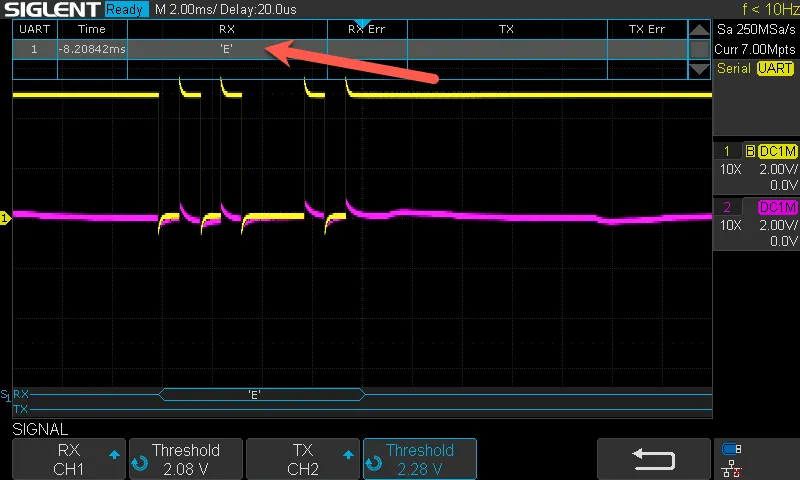Click the decode list scrollbar thumb
Image resolution: width=800 pixels, height=480 pixels.
coord(699,49)
